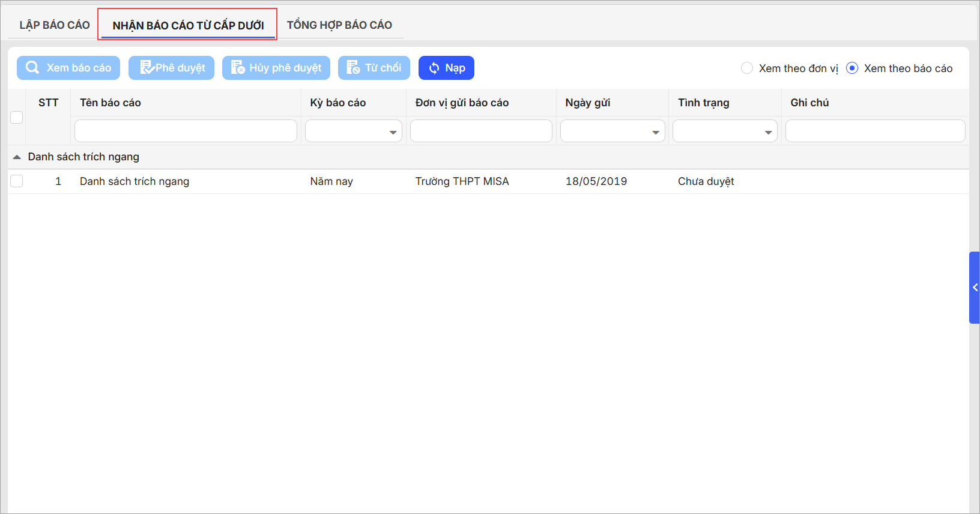The width and height of the screenshot is (980, 514).
Task: Click the Đơn vị gửi báo cáo filter field
Action: point(481,131)
